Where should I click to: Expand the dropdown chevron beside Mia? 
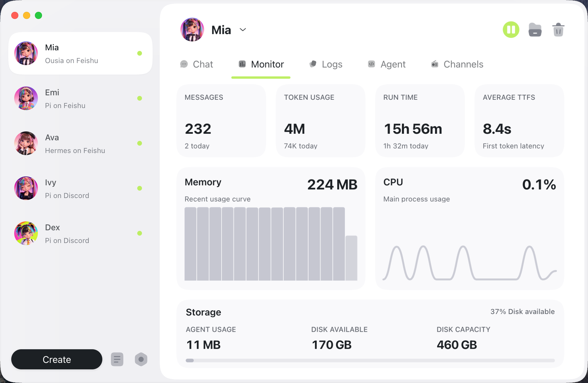click(x=243, y=30)
